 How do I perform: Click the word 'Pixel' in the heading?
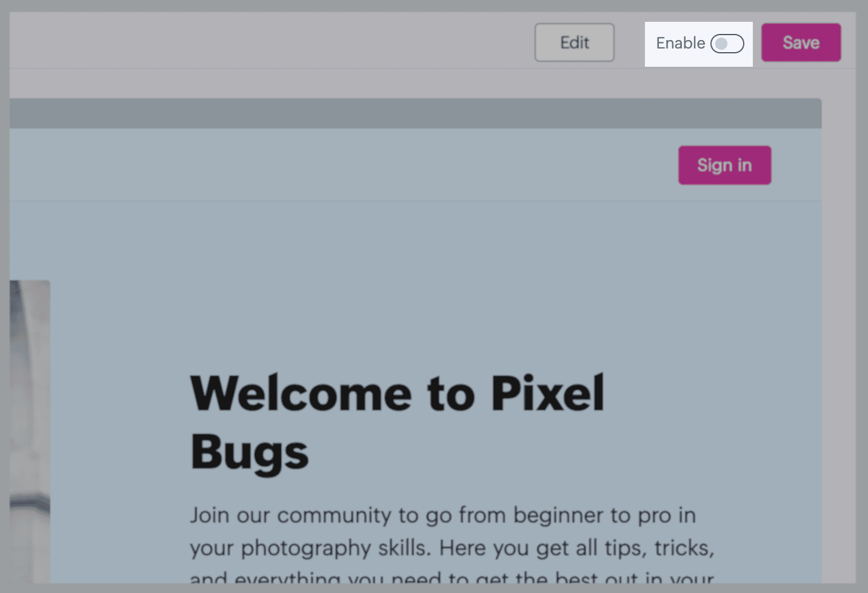coord(547,394)
